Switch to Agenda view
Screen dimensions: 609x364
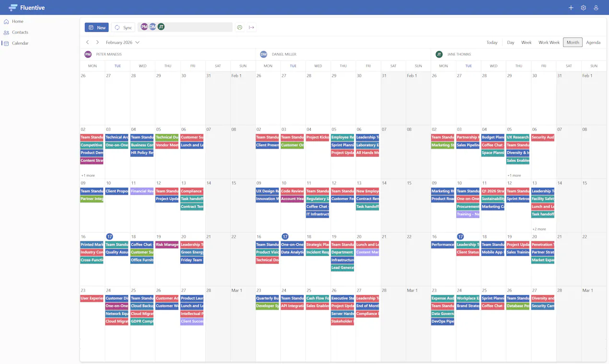[x=593, y=43]
